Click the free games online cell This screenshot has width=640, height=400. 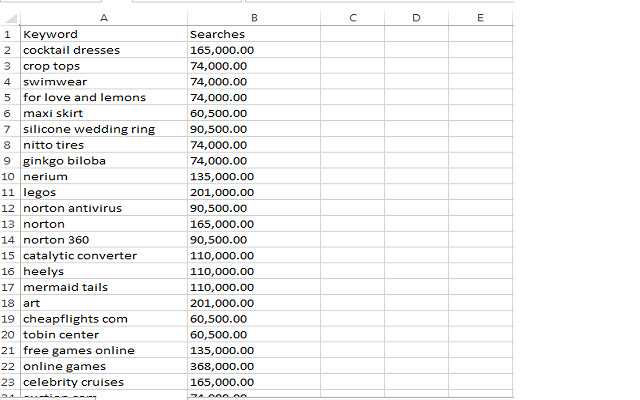[104, 350]
